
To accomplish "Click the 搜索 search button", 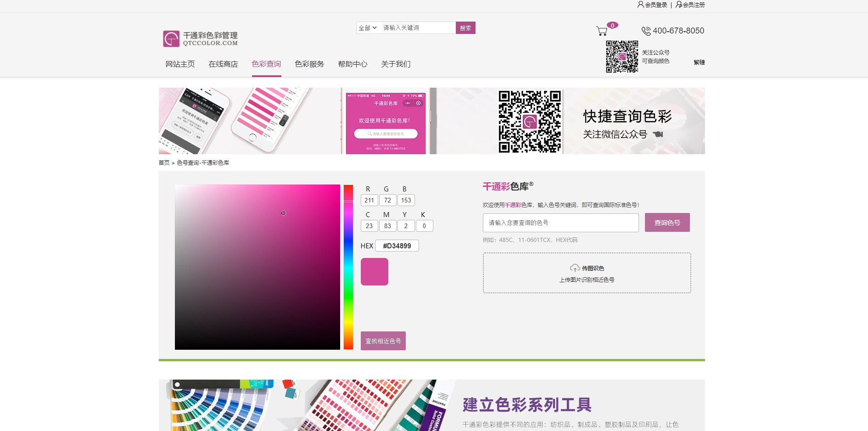I will coord(465,28).
